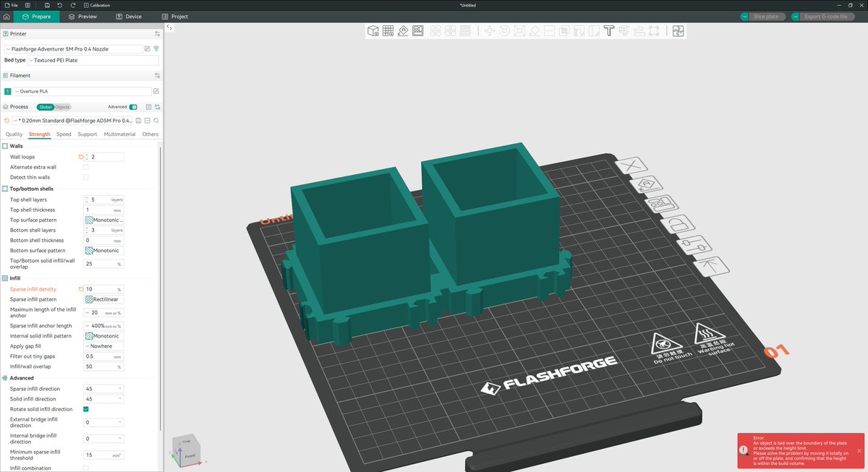Click the Slice plate button
The image size is (868, 472).
point(767,16)
